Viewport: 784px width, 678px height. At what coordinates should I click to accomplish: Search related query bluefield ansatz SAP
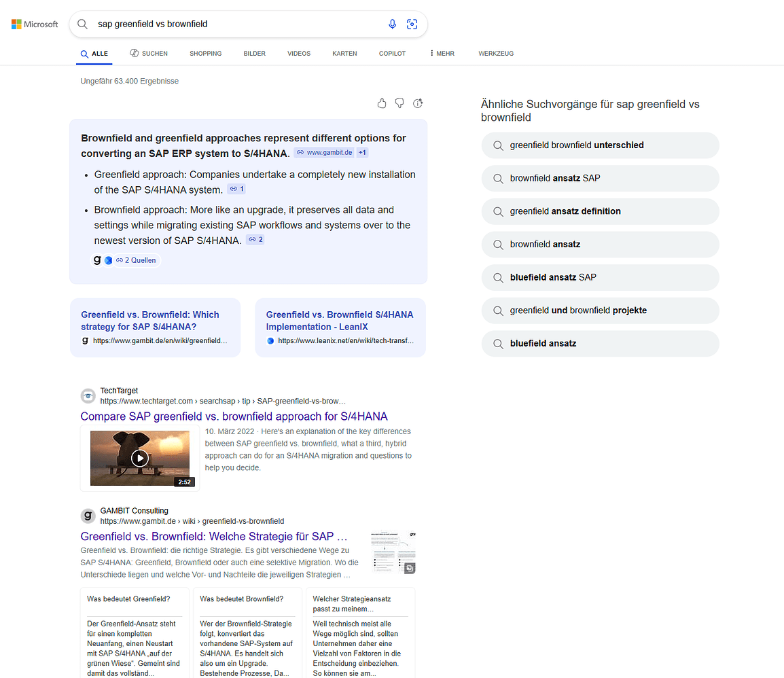pos(600,277)
